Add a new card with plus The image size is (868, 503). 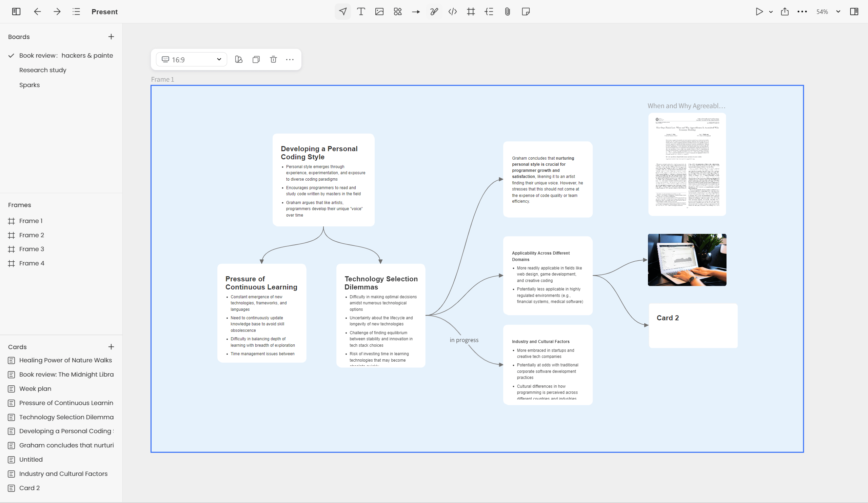(111, 347)
